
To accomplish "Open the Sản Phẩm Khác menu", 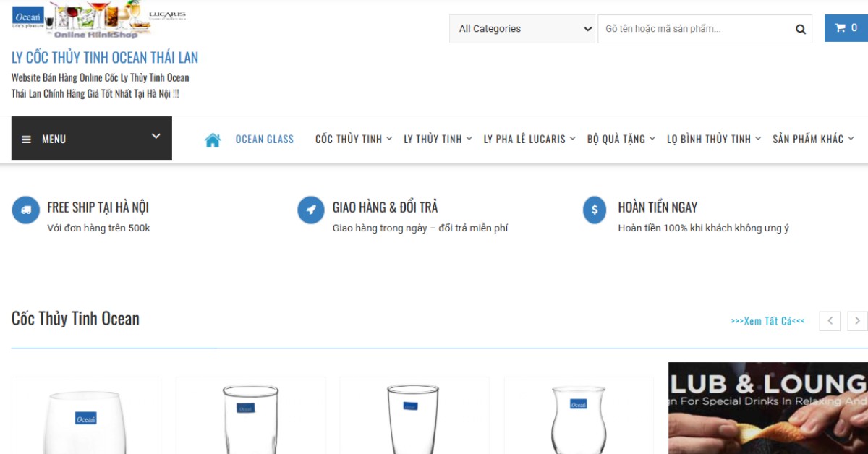I will [812, 139].
